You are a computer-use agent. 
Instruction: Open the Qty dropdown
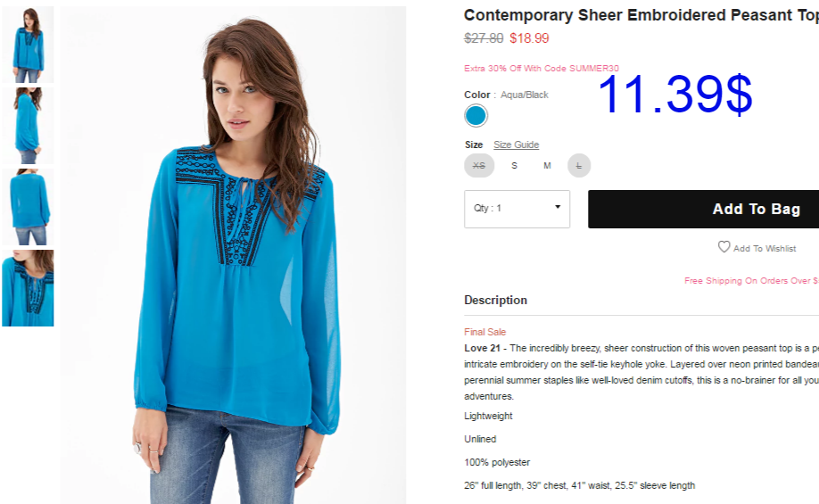coord(517,209)
